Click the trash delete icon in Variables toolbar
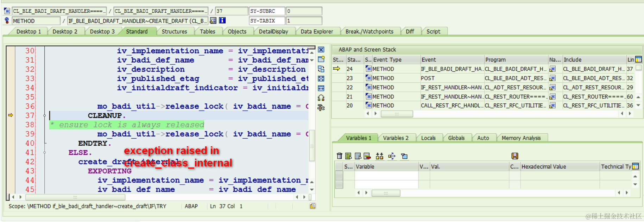 click(x=339, y=156)
